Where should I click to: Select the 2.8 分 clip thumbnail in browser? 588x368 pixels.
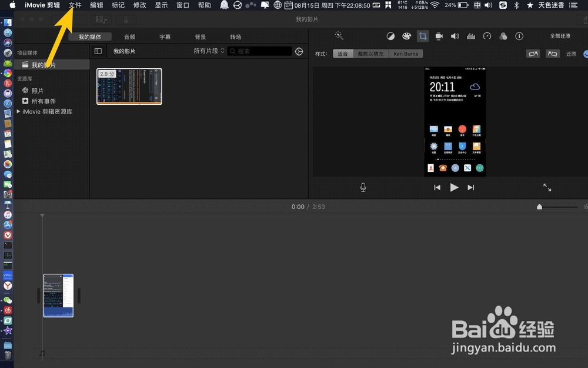click(129, 87)
